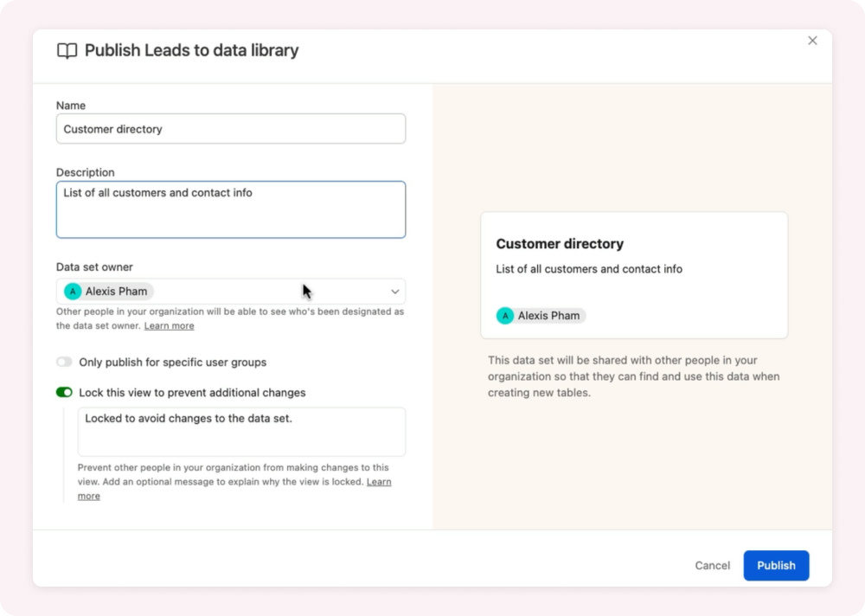
Task: Click the open book data library icon
Action: tap(67, 51)
